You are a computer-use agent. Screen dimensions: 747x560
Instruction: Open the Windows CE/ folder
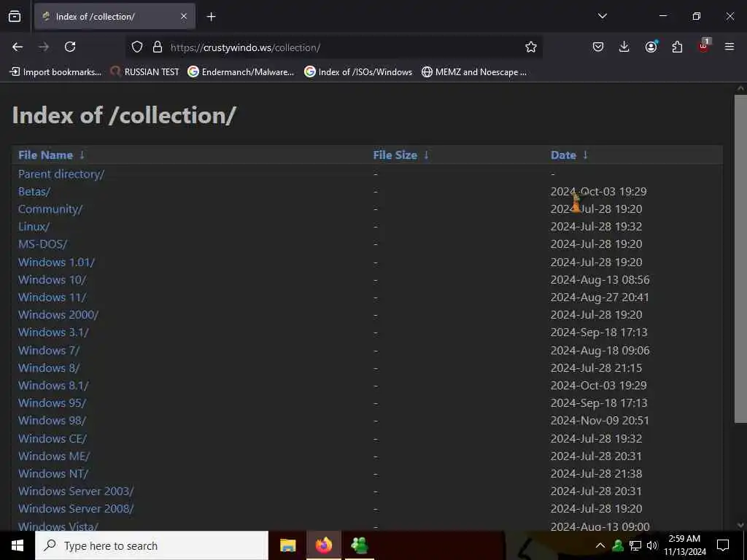(x=53, y=438)
